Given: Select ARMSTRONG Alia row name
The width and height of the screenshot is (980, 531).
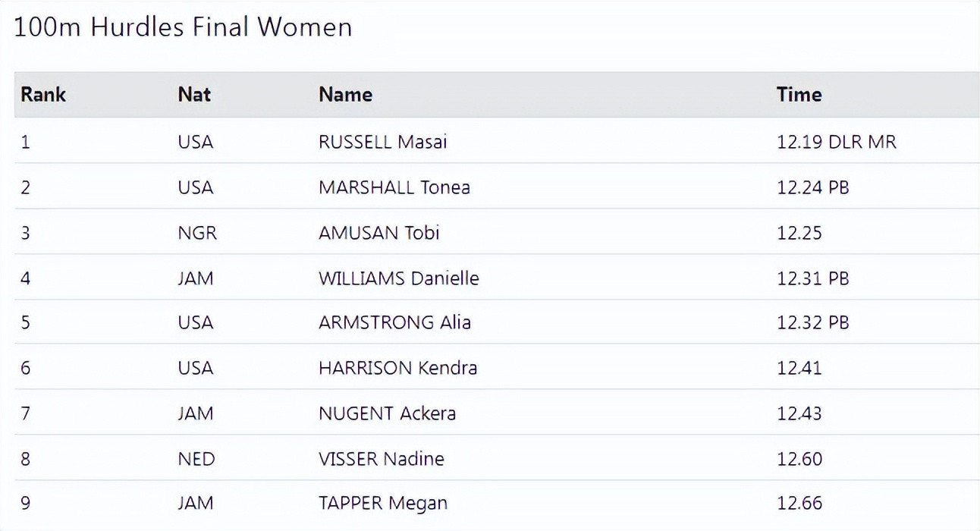Looking at the screenshot, I should [394, 322].
